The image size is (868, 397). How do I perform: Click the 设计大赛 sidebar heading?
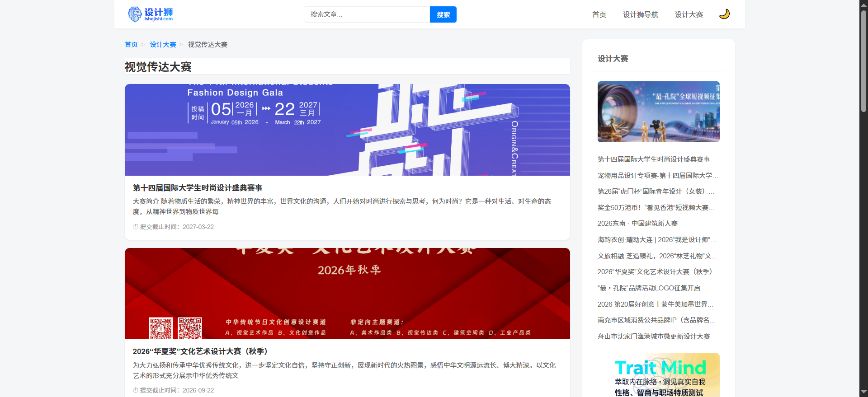click(613, 59)
